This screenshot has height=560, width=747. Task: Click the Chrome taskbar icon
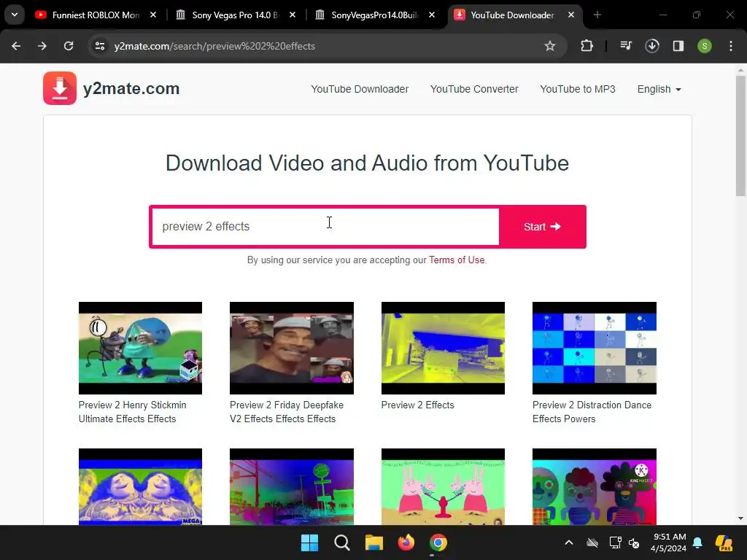point(438,542)
